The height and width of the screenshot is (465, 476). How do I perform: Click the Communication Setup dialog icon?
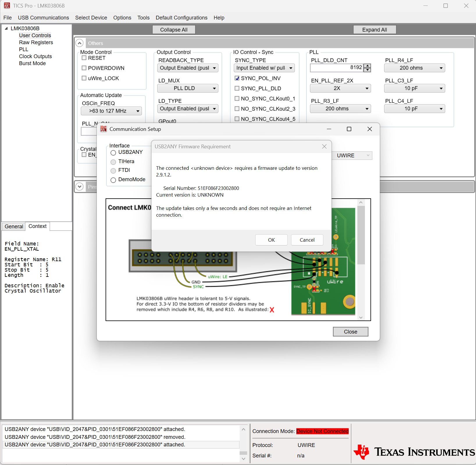[104, 129]
